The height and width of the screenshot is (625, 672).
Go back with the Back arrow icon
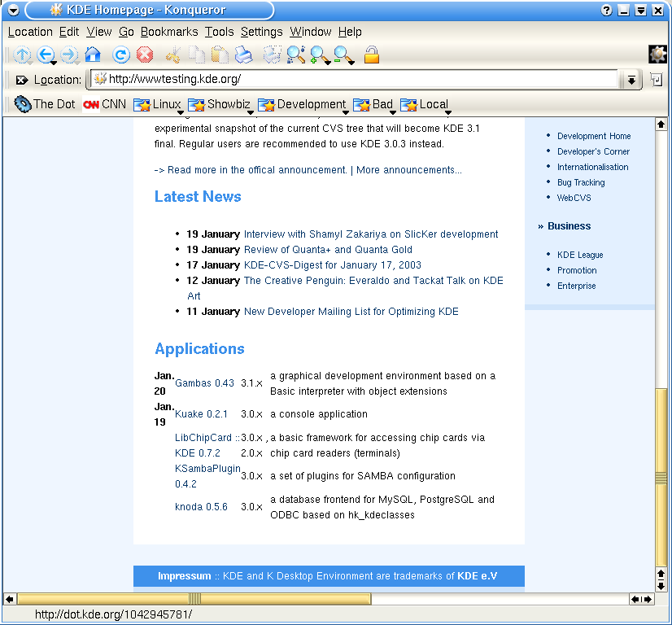pyautogui.click(x=46, y=55)
